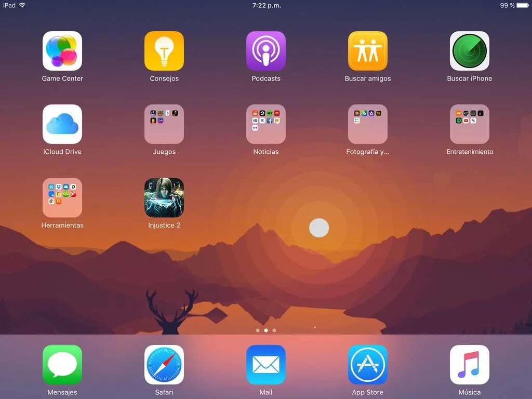Open the Entretenimiento folder

tap(469, 124)
